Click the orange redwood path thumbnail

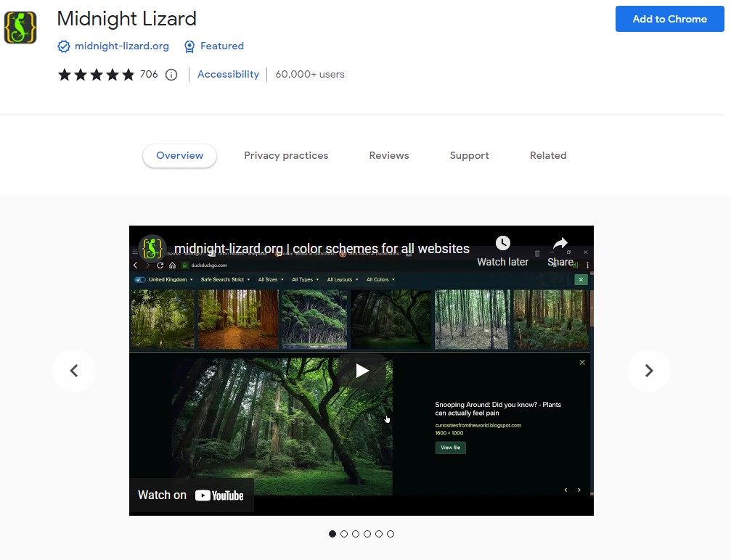pos(238,319)
